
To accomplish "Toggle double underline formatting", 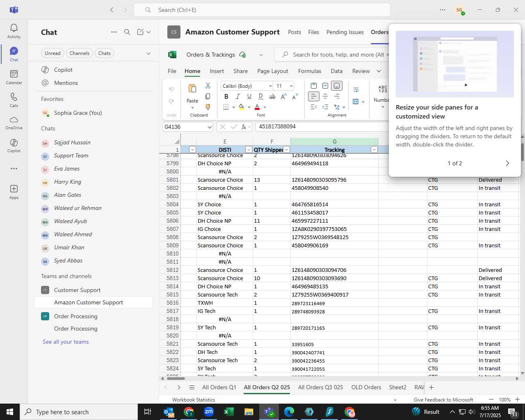I will click(x=260, y=96).
